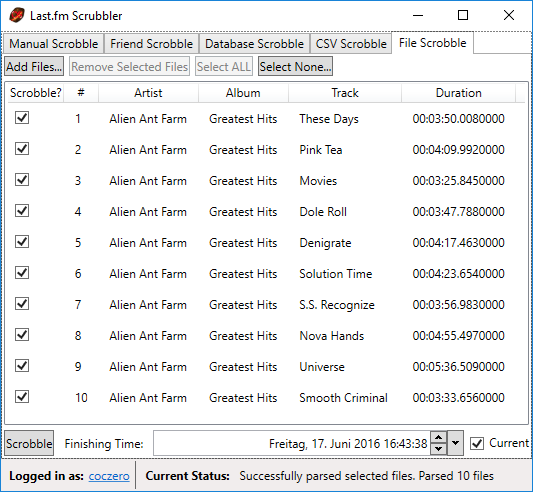Uncheck scrobble box for S.S. Recognize
Viewport: 533px width, 492px height.
pyautogui.click(x=22, y=304)
